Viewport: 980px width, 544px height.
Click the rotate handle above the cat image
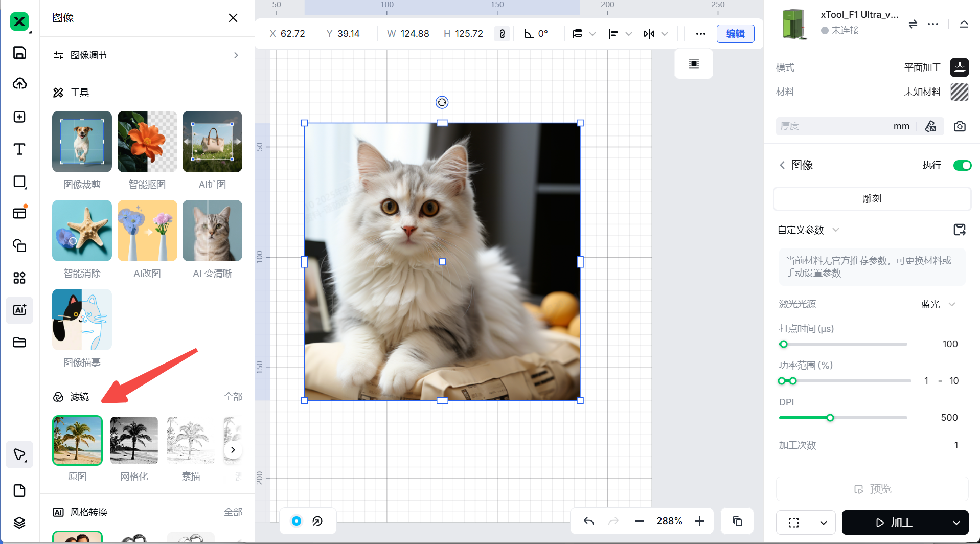coord(442,102)
